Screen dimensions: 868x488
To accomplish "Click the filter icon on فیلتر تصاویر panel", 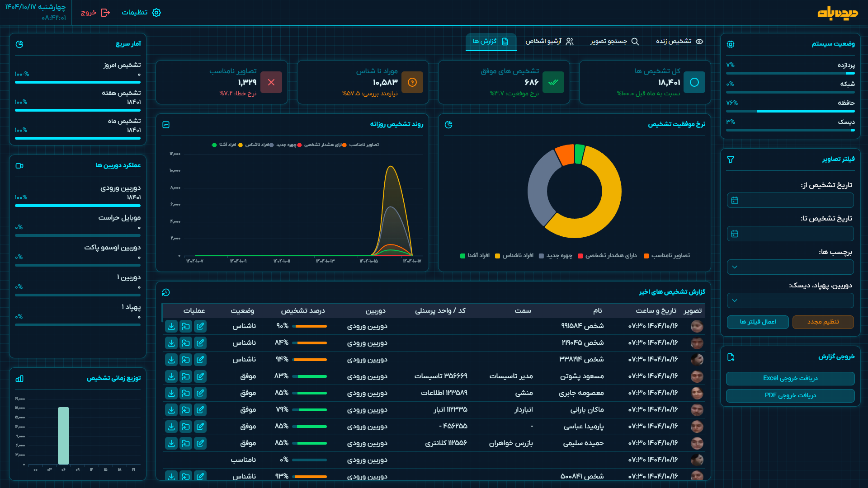I will click(731, 160).
